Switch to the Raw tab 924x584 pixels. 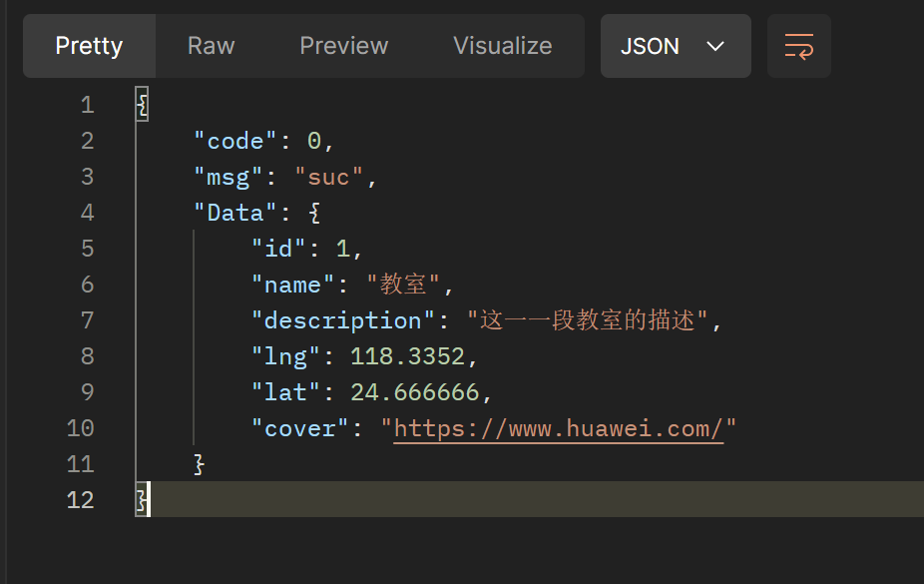[x=210, y=45]
